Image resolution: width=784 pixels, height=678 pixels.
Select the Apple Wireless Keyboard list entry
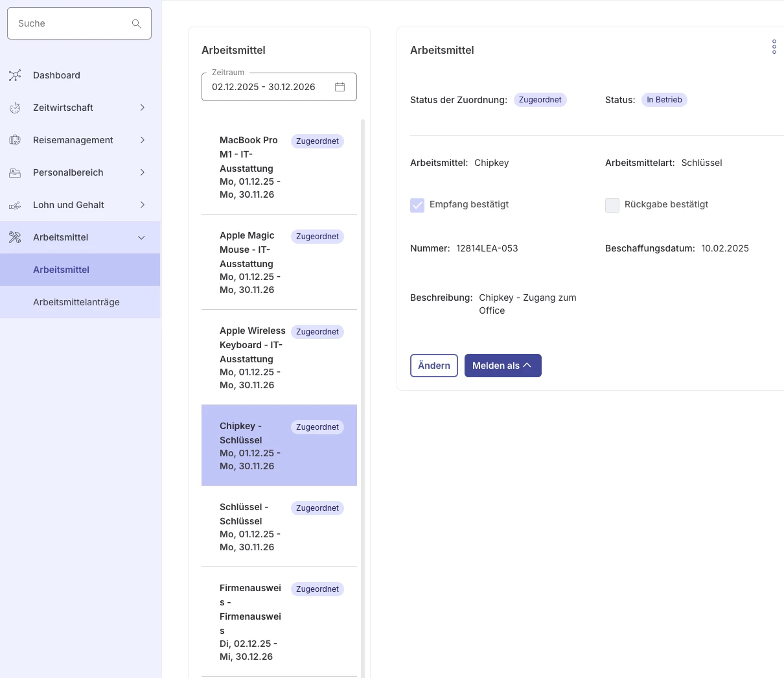(279, 357)
